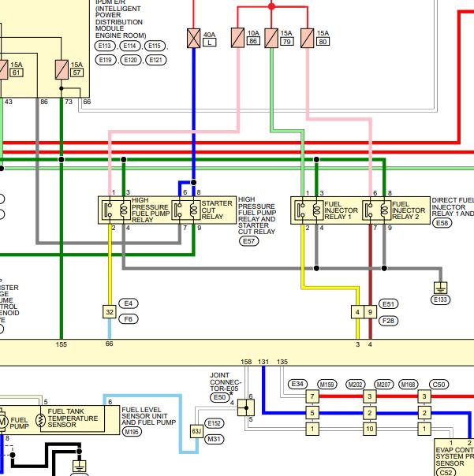Click the Fuel Injector Relay 2 switch symbol
This screenshot has height=476, width=474.
point(369,210)
